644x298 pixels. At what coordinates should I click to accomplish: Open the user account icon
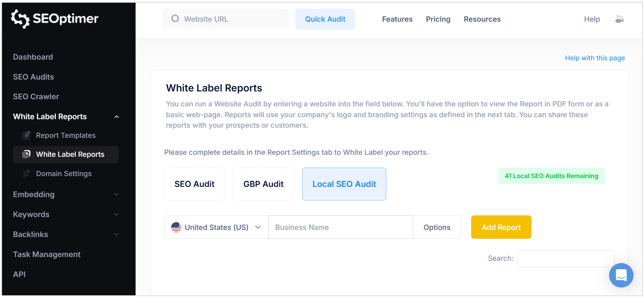620,19
